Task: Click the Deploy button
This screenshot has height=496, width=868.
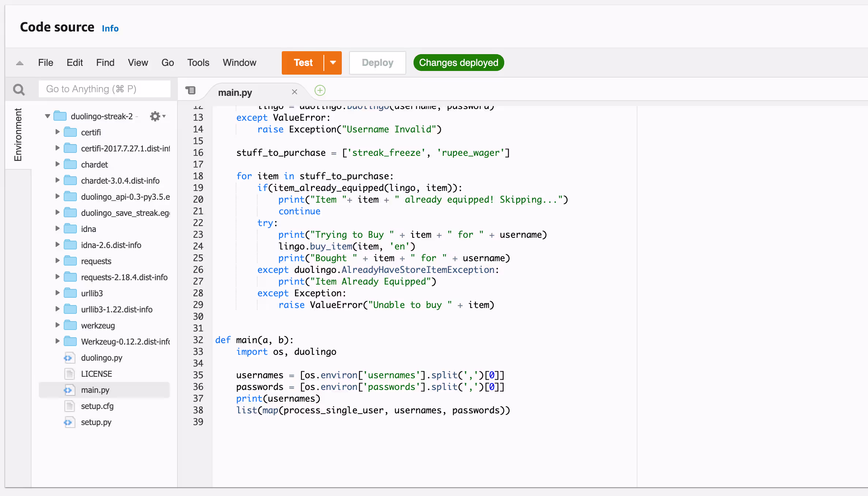Action: pyautogui.click(x=377, y=63)
